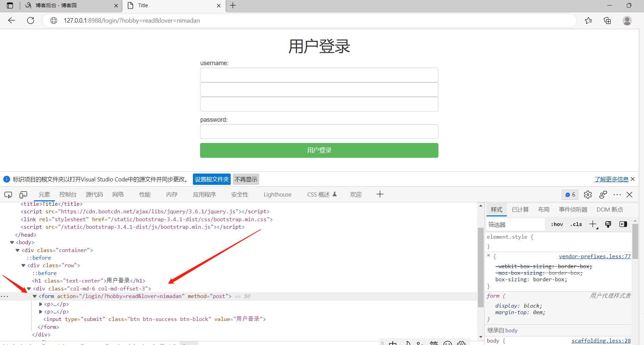This screenshot has width=644, height=345.
Task: Open a new browser tab
Action: [233, 5]
